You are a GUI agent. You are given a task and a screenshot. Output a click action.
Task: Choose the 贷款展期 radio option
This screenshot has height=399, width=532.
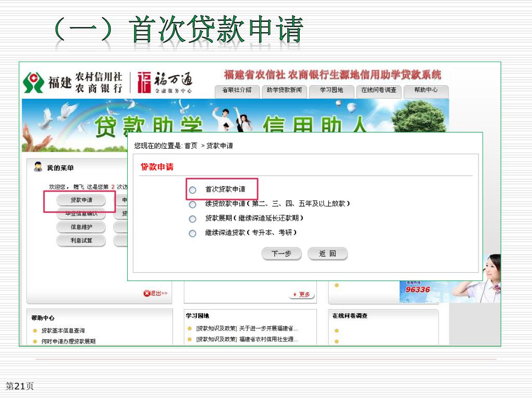[x=192, y=219]
